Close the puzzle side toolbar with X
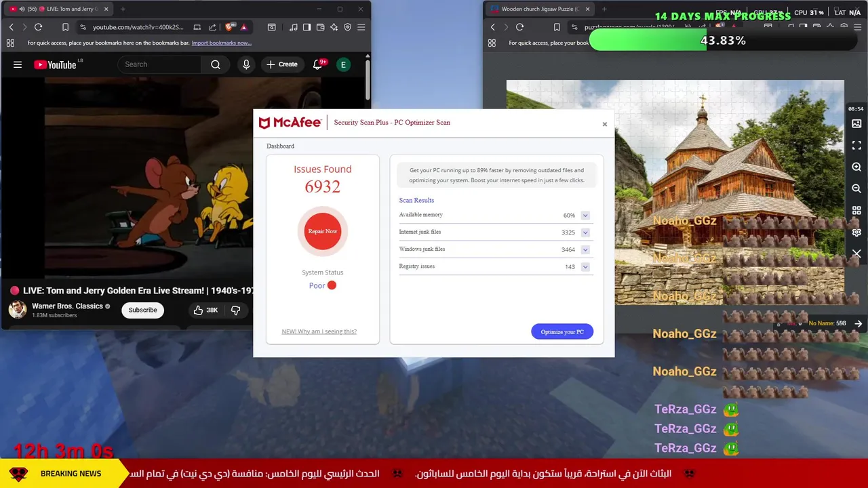The height and width of the screenshot is (488, 868). [856, 253]
